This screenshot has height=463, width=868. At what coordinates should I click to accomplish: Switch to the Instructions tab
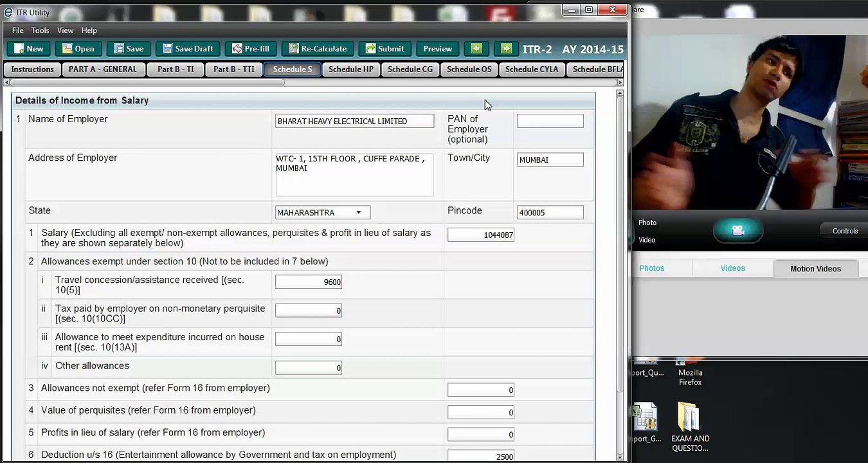click(32, 69)
